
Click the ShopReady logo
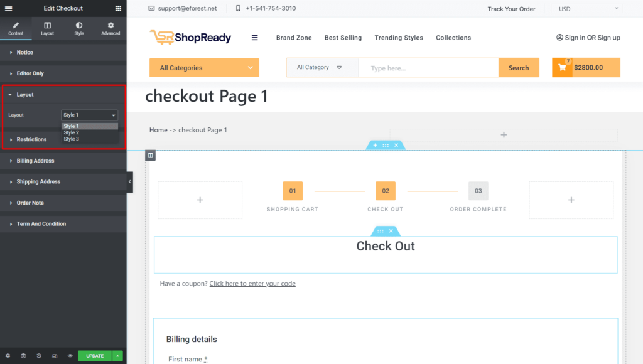pyautogui.click(x=190, y=37)
